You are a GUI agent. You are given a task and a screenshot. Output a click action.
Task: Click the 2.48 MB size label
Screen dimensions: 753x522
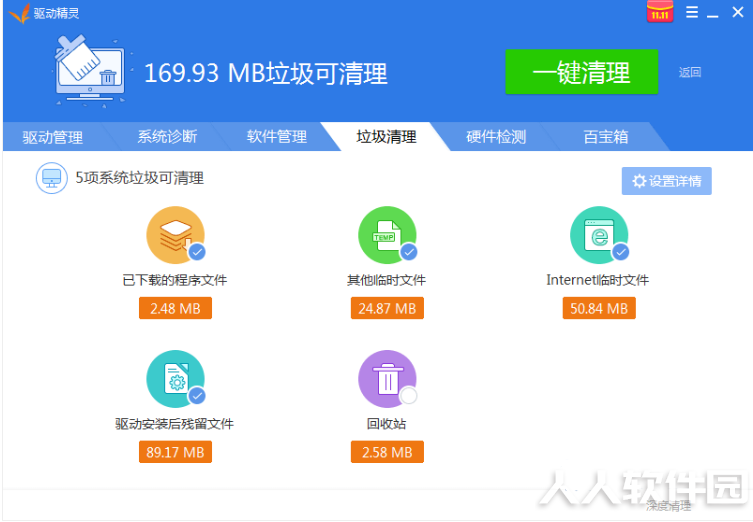(x=175, y=308)
